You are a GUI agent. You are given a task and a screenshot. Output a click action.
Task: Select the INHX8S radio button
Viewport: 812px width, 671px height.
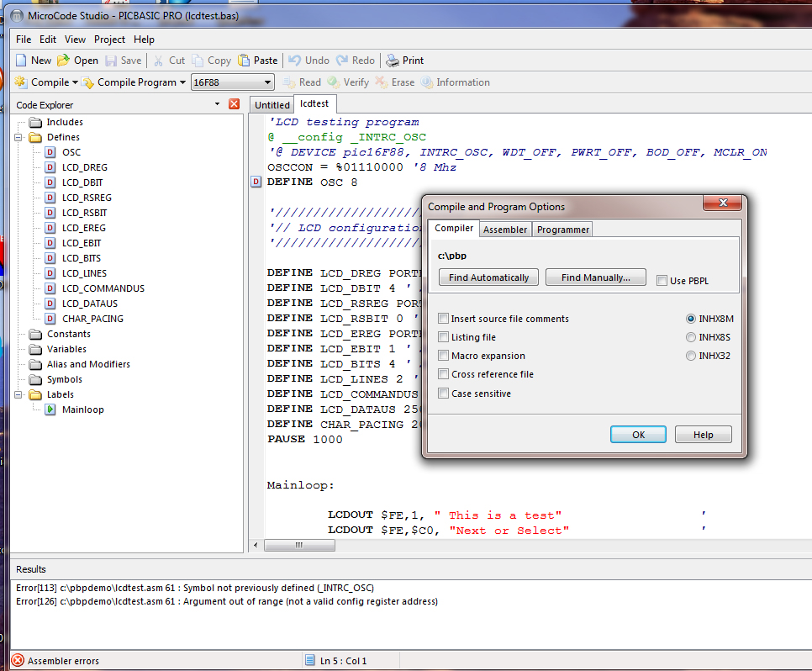pos(690,337)
